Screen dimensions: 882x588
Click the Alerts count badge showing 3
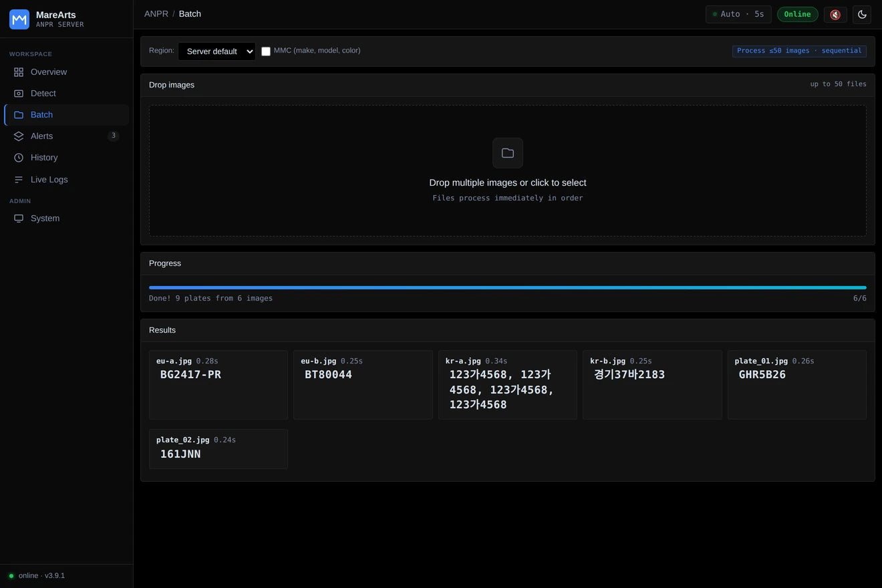click(x=114, y=136)
